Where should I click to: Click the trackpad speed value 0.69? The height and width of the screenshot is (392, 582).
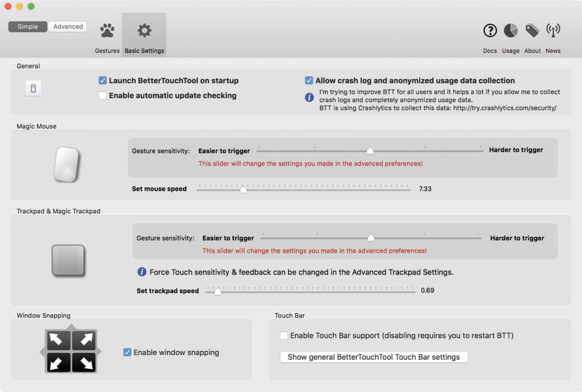coord(427,291)
